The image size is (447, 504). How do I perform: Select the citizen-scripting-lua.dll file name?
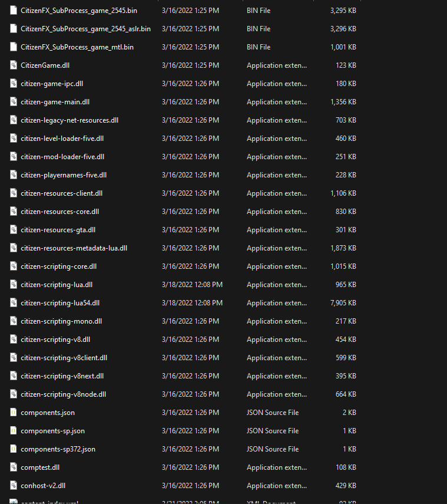pos(57,285)
